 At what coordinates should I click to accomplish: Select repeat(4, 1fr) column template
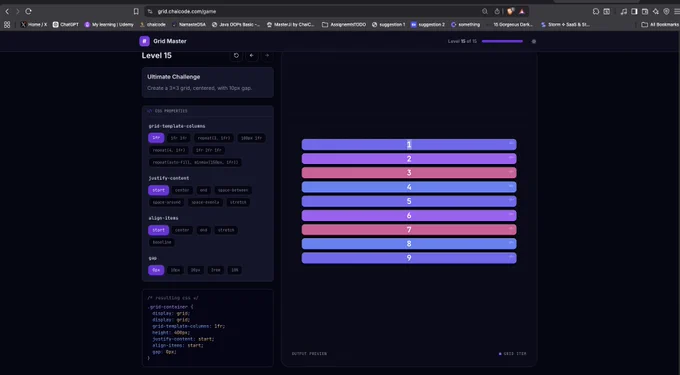pos(169,150)
